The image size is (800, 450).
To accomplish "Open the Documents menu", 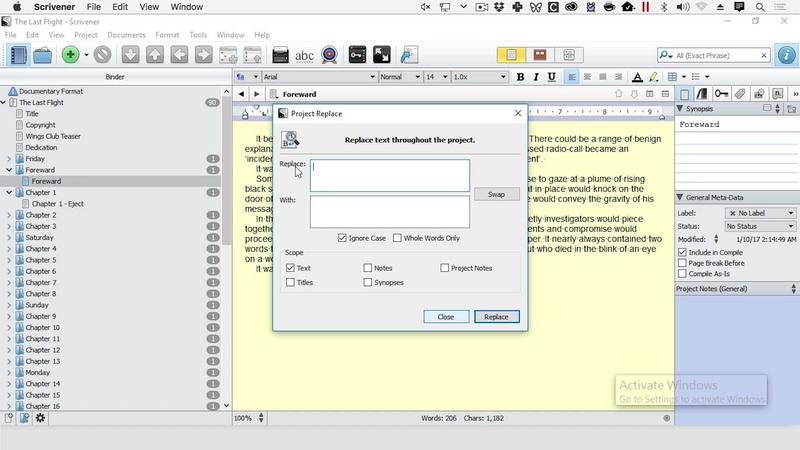I will pyautogui.click(x=126, y=35).
